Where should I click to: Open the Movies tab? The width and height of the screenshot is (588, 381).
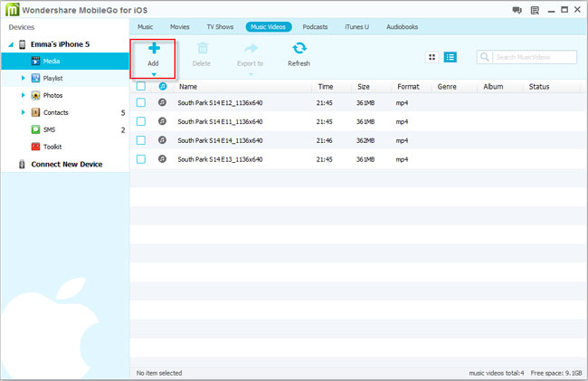[x=180, y=27]
